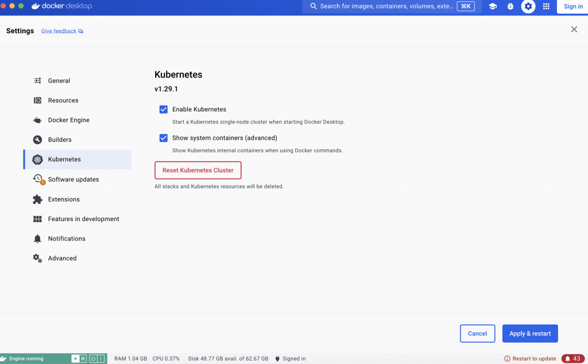The image size is (588, 364).
Task: Open the Docker Engine settings tab
Action: point(68,120)
